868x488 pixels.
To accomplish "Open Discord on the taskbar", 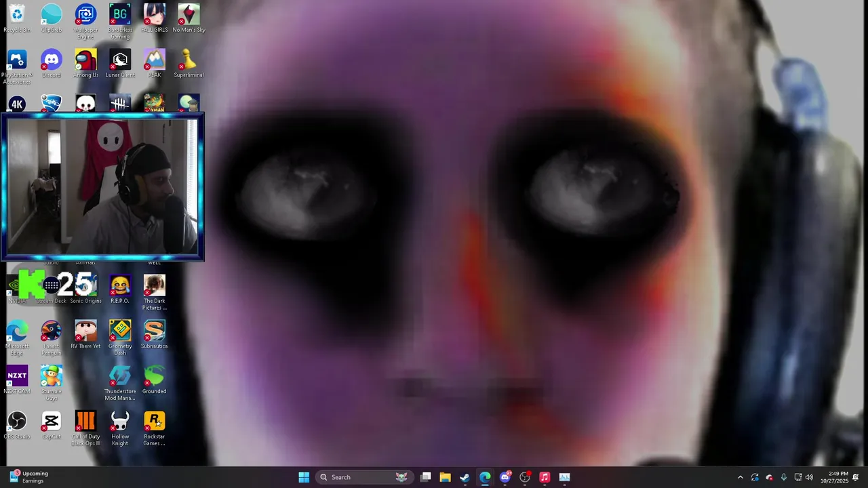I will pos(505,477).
